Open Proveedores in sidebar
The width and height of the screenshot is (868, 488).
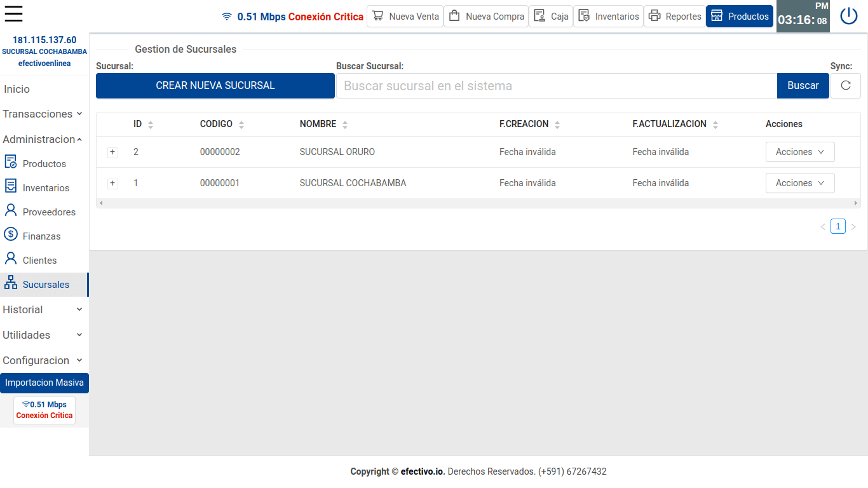[44, 212]
